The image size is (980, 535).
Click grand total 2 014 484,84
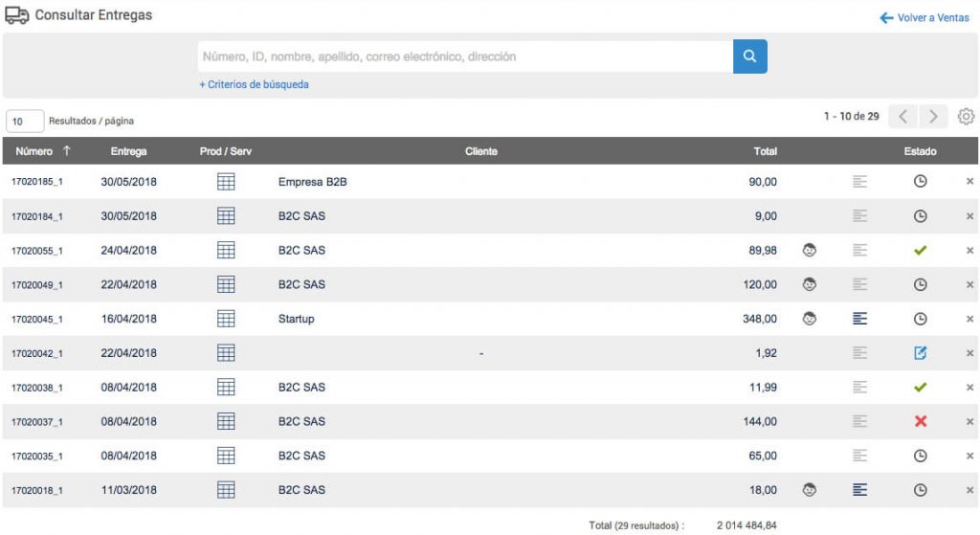point(746,525)
